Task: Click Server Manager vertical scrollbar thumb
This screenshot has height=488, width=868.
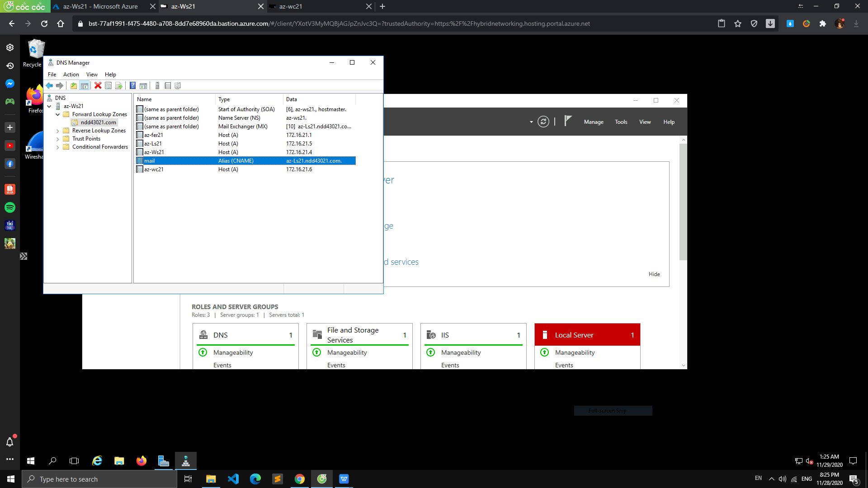Action: tap(683, 201)
